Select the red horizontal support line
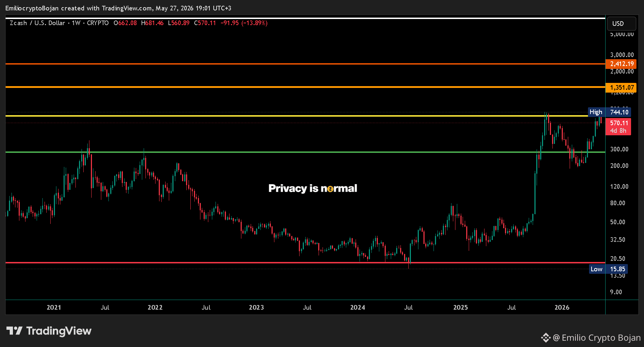 click(x=305, y=263)
